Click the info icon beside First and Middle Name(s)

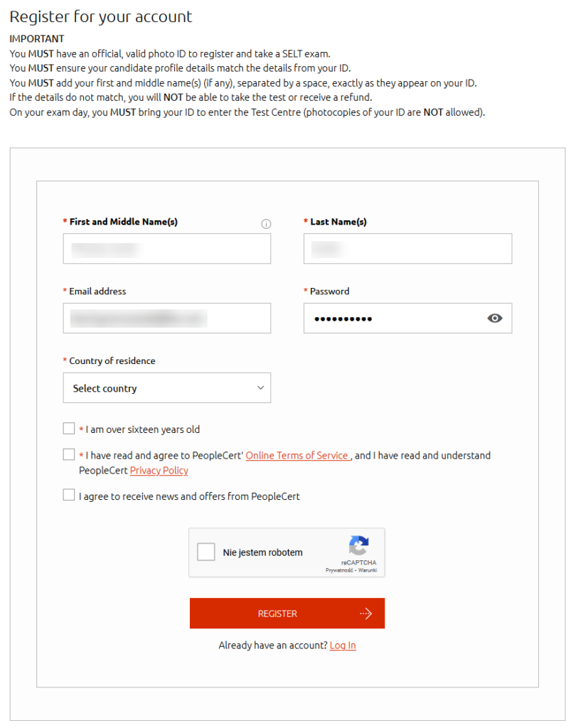pyautogui.click(x=266, y=224)
